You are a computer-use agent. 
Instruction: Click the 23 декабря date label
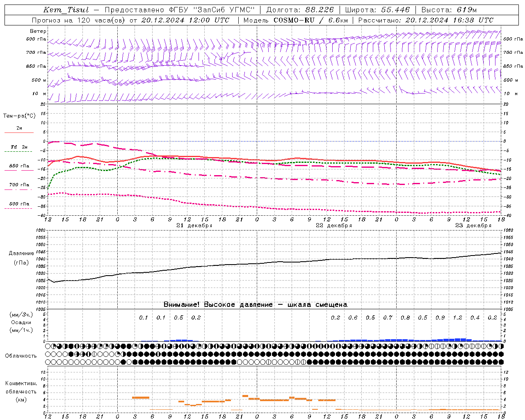click(x=473, y=226)
